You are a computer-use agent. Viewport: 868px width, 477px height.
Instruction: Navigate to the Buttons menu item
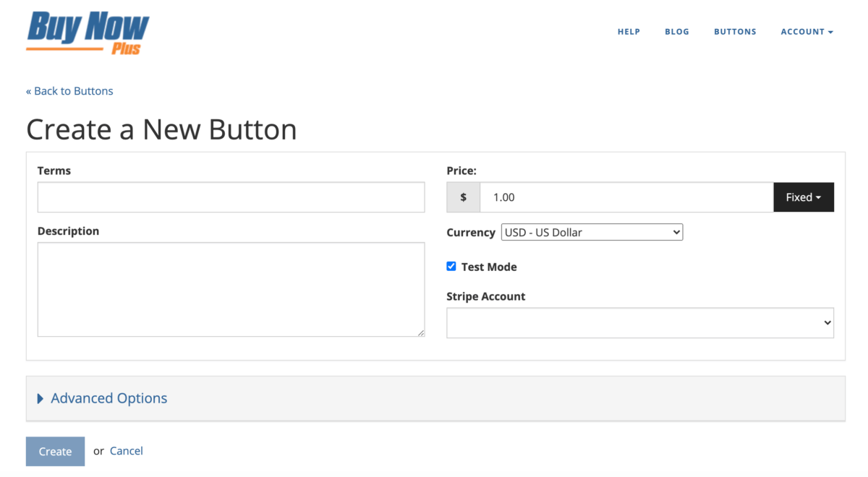point(735,31)
